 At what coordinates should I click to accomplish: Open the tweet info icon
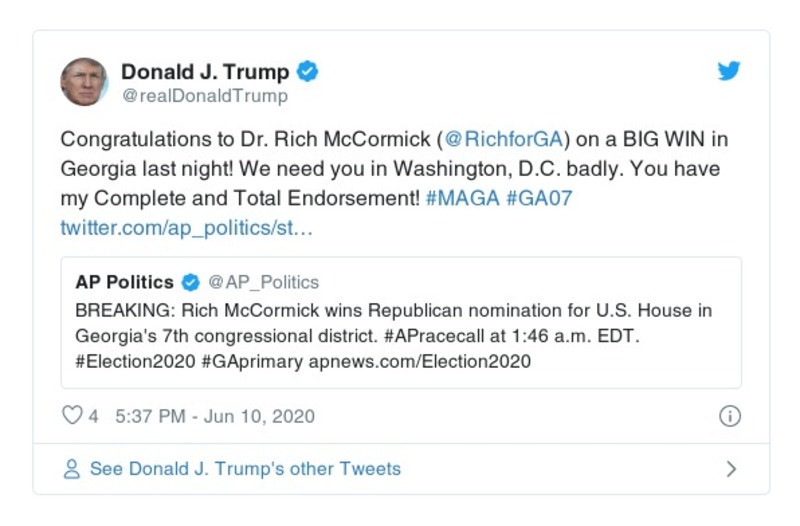pos(730,416)
